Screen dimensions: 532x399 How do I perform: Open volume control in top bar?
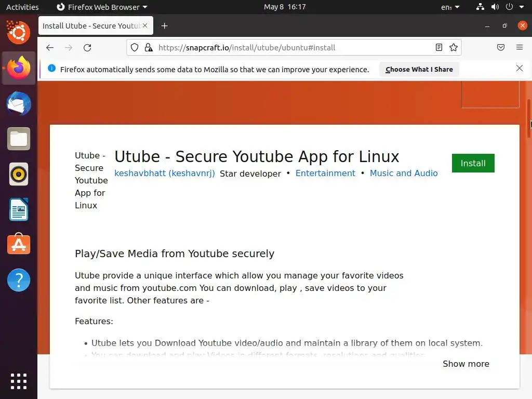(x=495, y=7)
